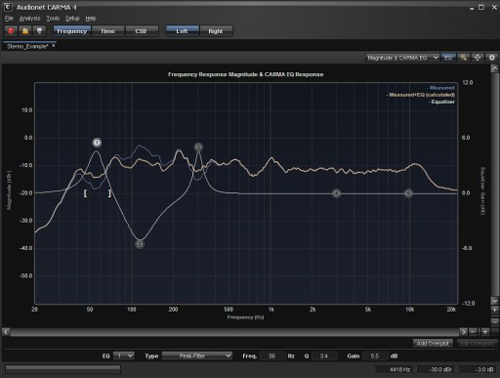Switch to Time view
Screen dimensions: 500x378
pyautogui.click(x=108, y=31)
